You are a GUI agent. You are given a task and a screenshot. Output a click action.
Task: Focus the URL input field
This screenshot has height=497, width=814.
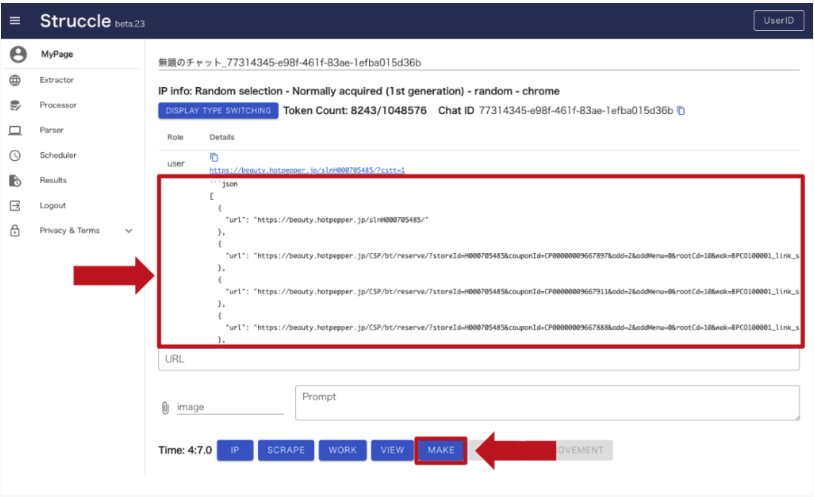click(479, 359)
